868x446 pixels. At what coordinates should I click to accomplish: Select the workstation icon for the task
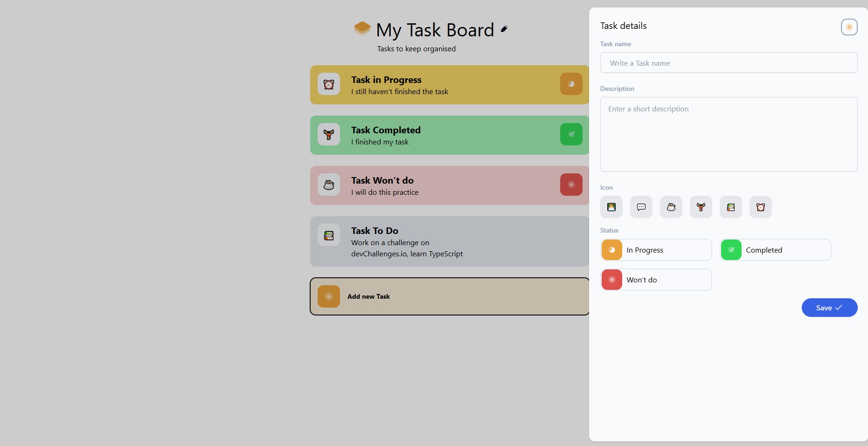[611, 207]
